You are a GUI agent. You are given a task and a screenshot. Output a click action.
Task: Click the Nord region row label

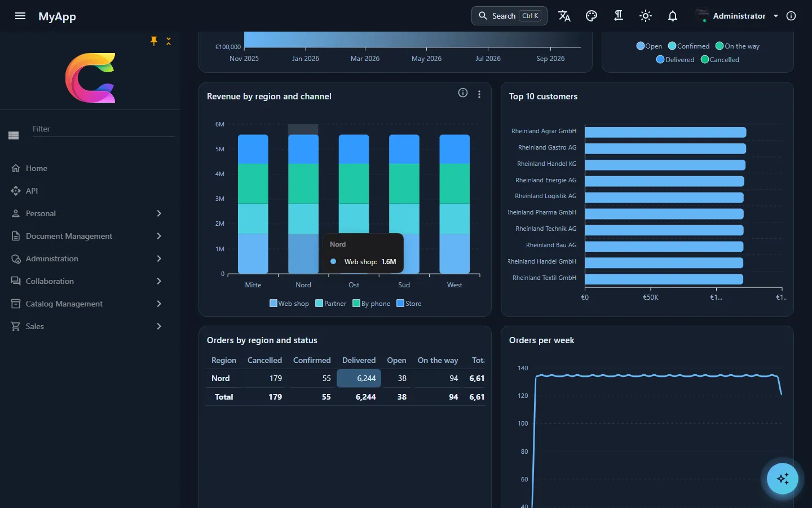coord(220,378)
